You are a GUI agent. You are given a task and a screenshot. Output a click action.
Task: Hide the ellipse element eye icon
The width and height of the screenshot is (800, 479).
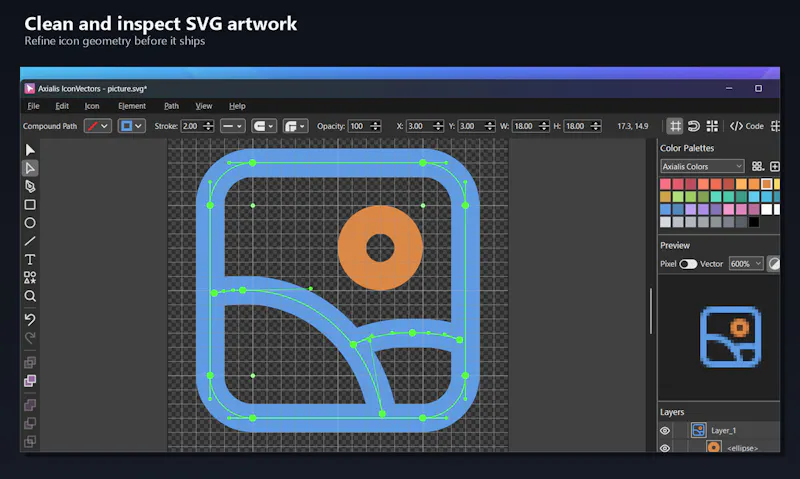pyautogui.click(x=665, y=448)
